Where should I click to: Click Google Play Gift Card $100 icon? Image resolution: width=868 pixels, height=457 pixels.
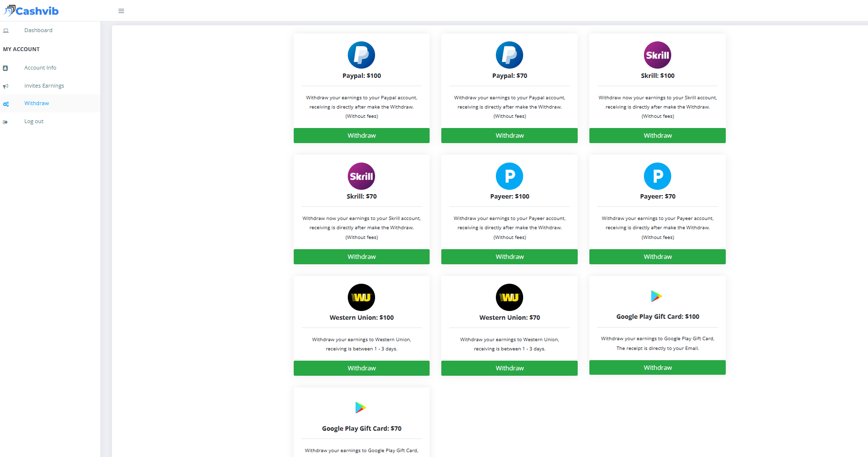click(x=657, y=296)
